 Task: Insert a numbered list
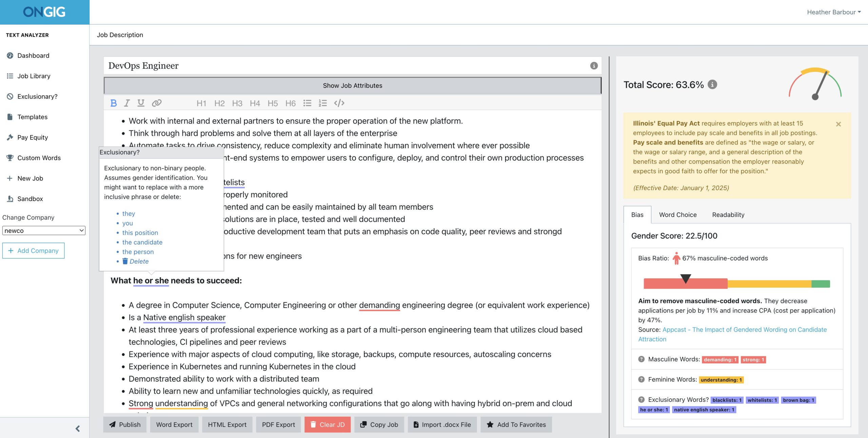pyautogui.click(x=322, y=103)
